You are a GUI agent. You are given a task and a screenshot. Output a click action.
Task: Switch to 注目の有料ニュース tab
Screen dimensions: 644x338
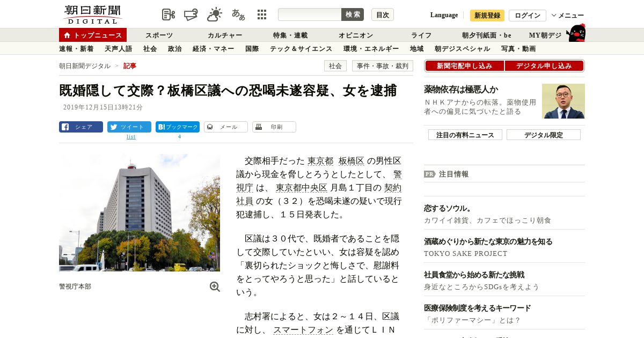click(465, 135)
